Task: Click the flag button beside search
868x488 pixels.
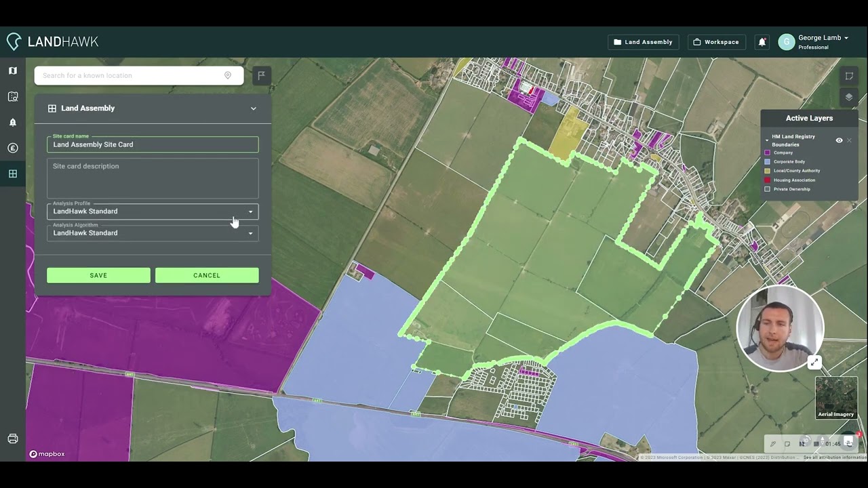Action: [x=261, y=75]
